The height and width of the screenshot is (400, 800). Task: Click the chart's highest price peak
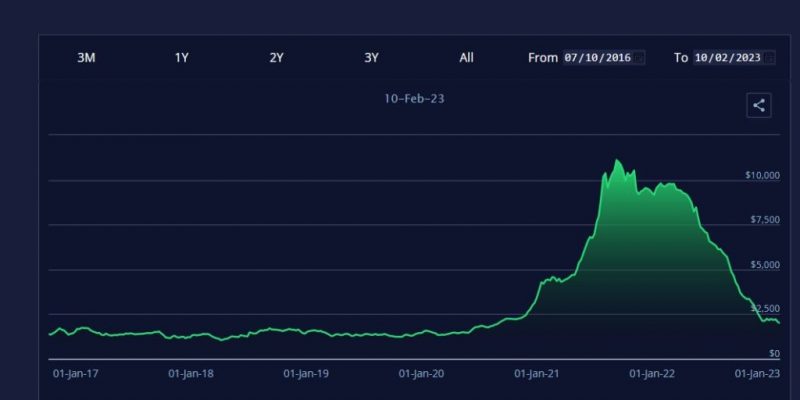click(617, 160)
